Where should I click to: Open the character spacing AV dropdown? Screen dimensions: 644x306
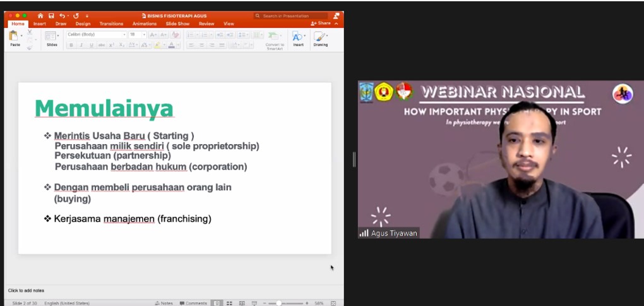point(133,46)
